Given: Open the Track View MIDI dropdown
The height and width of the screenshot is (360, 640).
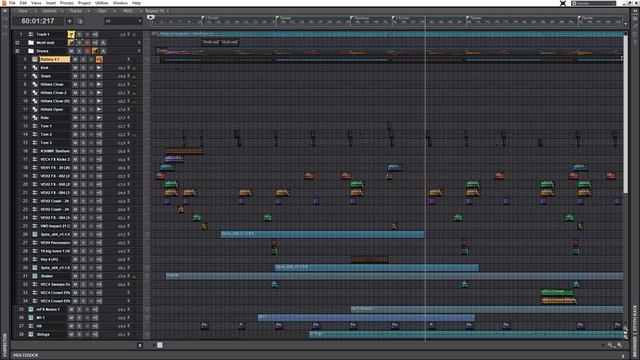Looking at the screenshot, I should pos(130,11).
